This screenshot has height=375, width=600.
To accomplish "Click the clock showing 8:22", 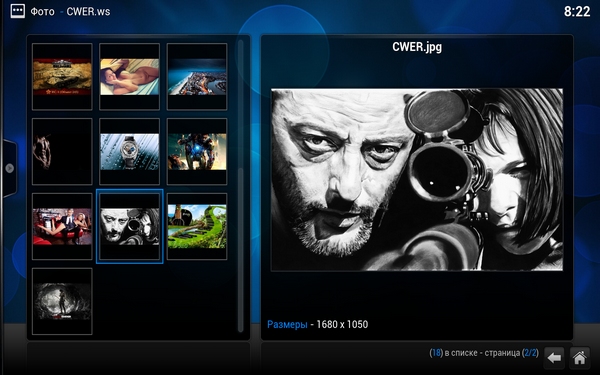I will tap(577, 11).
